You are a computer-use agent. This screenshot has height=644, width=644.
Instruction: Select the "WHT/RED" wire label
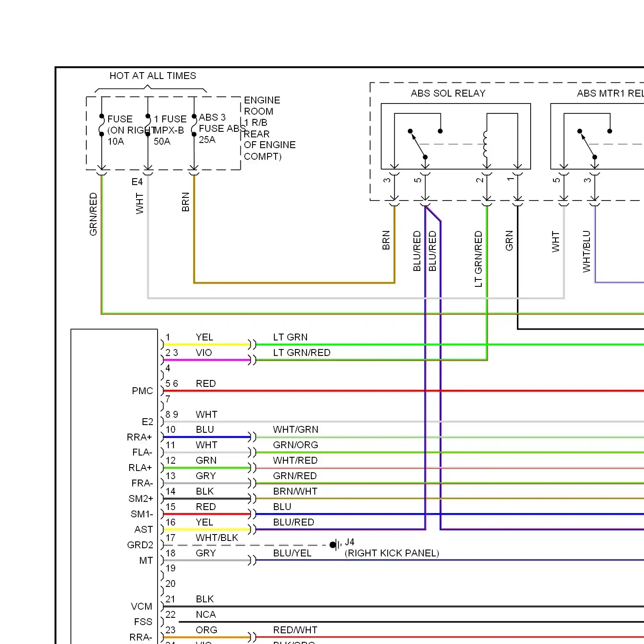295,461
